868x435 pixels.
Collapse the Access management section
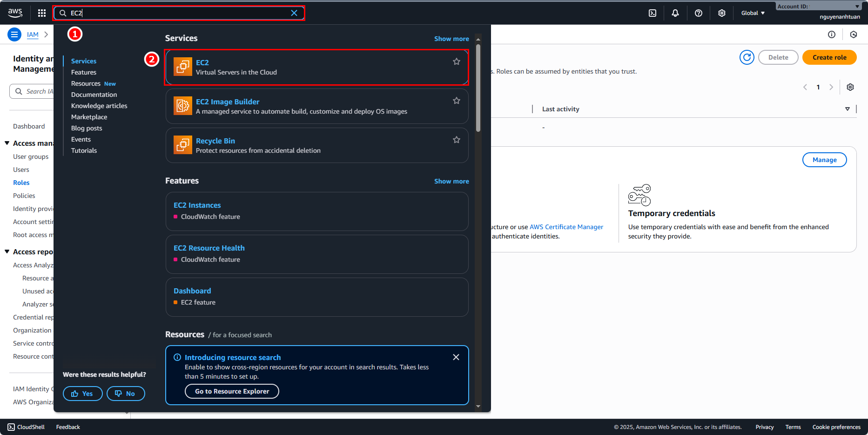pyautogui.click(x=7, y=143)
